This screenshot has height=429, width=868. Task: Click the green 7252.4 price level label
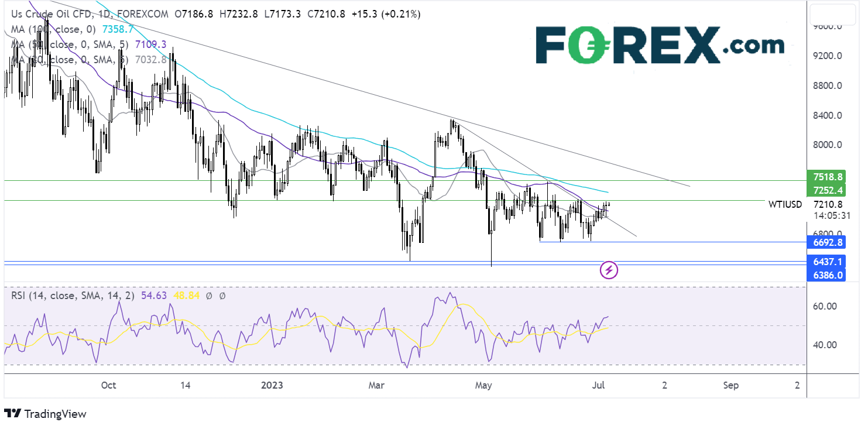(827, 190)
